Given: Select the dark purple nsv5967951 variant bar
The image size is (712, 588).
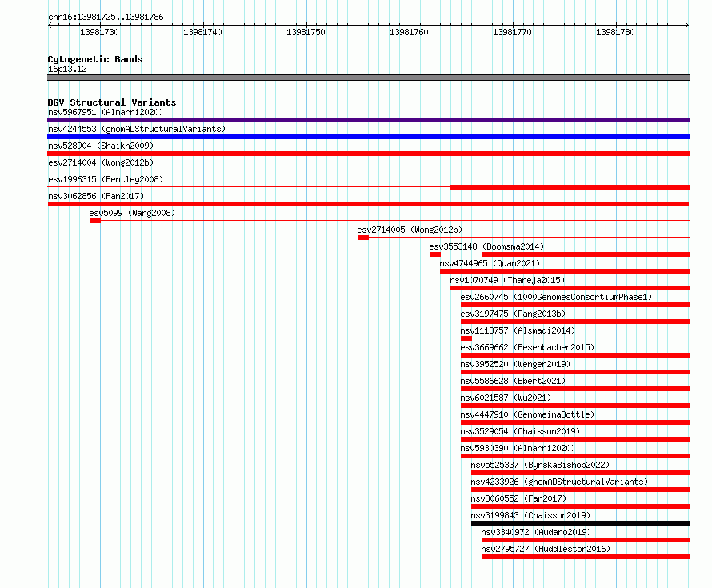Looking at the screenshot, I should tap(368, 120).
